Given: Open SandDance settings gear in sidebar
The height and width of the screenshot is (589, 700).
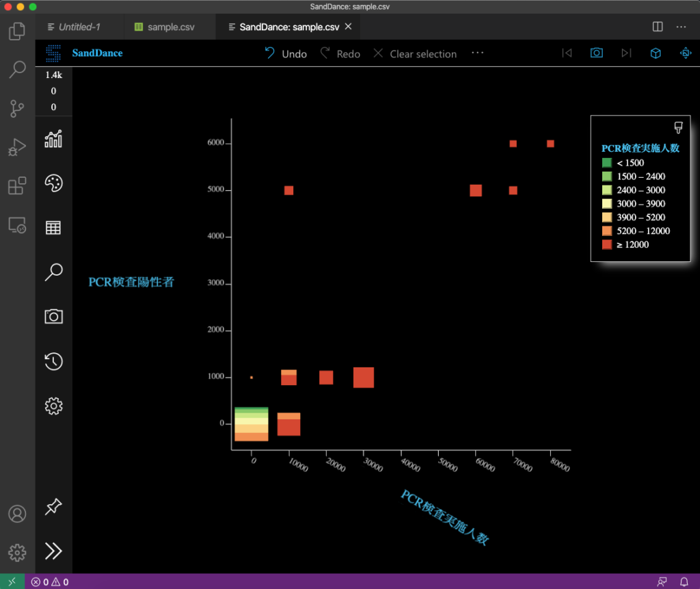Looking at the screenshot, I should [53, 406].
